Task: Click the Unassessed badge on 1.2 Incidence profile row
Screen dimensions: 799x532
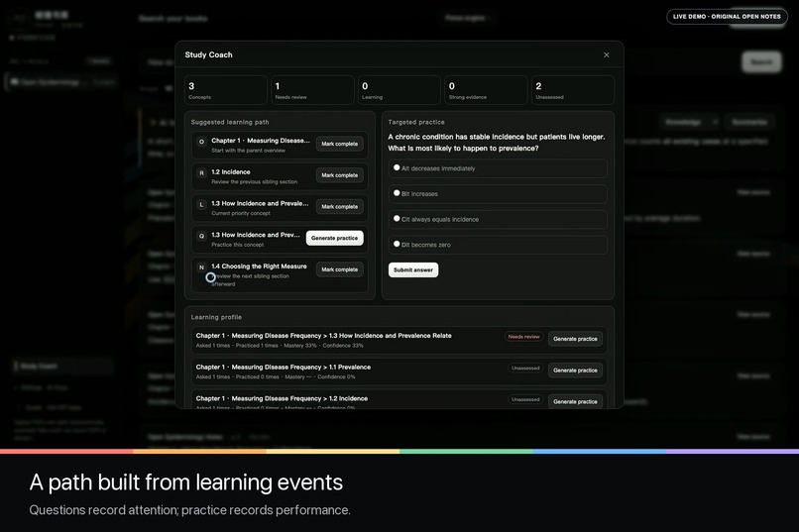Action: coord(524,399)
